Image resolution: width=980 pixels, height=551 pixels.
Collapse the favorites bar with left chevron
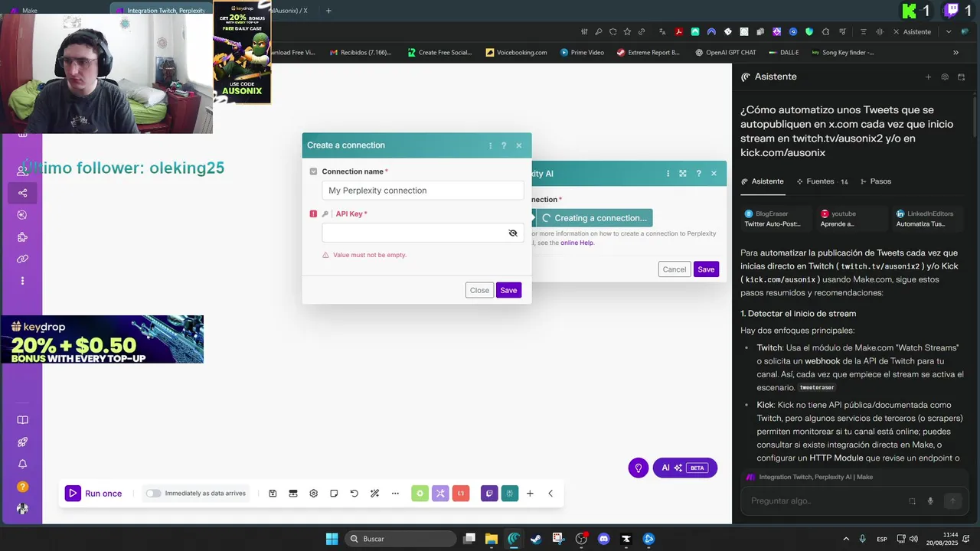click(550, 494)
